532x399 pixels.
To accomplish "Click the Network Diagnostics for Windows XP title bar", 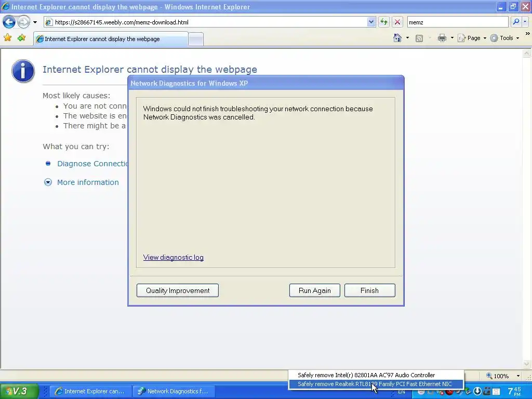I will click(x=265, y=83).
